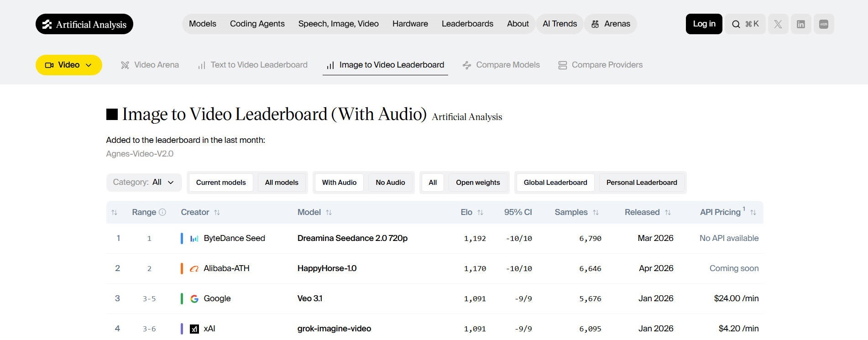Screen dimensions: 868x340
Task: Click the $4.20 /min price
Action: pos(738,329)
